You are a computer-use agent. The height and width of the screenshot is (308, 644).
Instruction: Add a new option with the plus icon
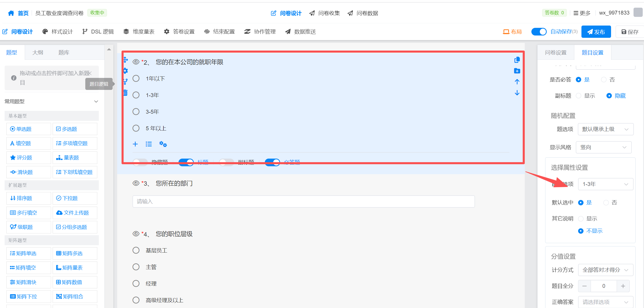pos(135,144)
